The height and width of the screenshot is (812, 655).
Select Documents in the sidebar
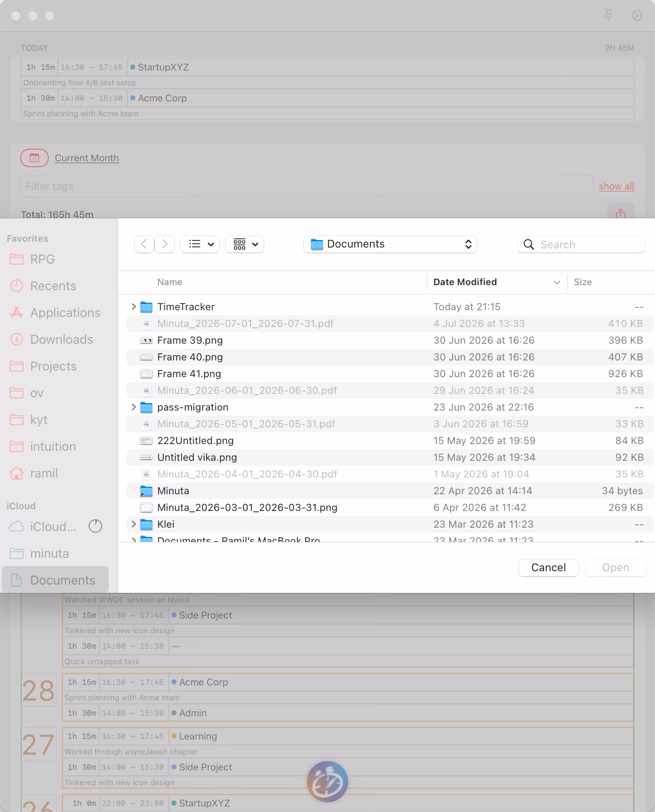(x=55, y=580)
